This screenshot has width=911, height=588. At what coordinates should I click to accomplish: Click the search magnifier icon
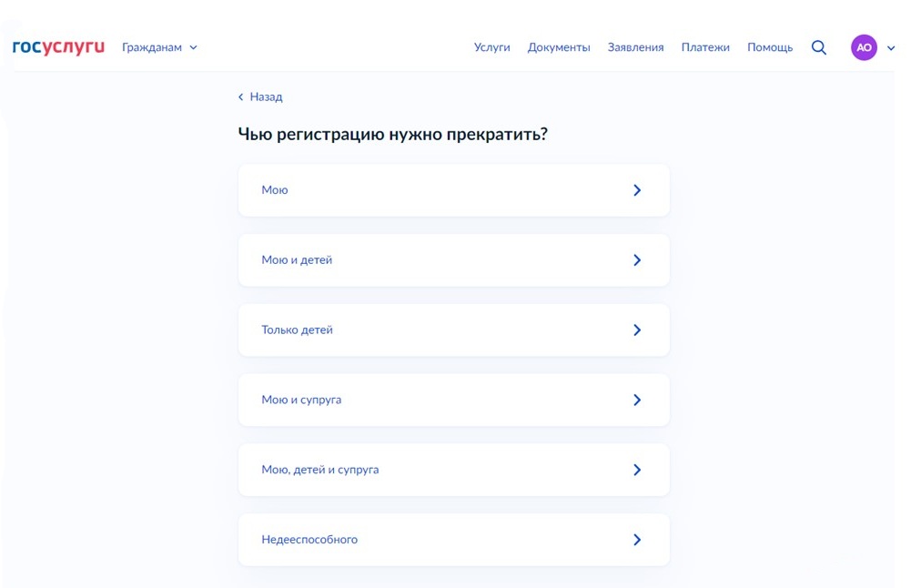(x=818, y=47)
